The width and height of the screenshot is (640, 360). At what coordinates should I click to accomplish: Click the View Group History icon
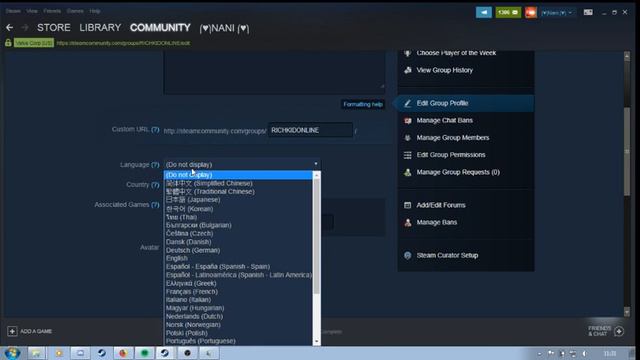click(x=407, y=70)
